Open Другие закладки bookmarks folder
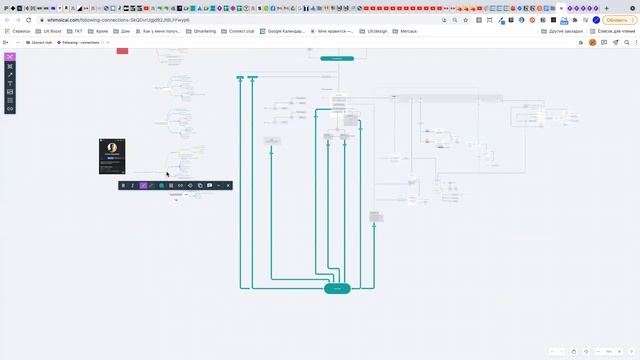The width and height of the screenshot is (640, 360). click(x=562, y=31)
